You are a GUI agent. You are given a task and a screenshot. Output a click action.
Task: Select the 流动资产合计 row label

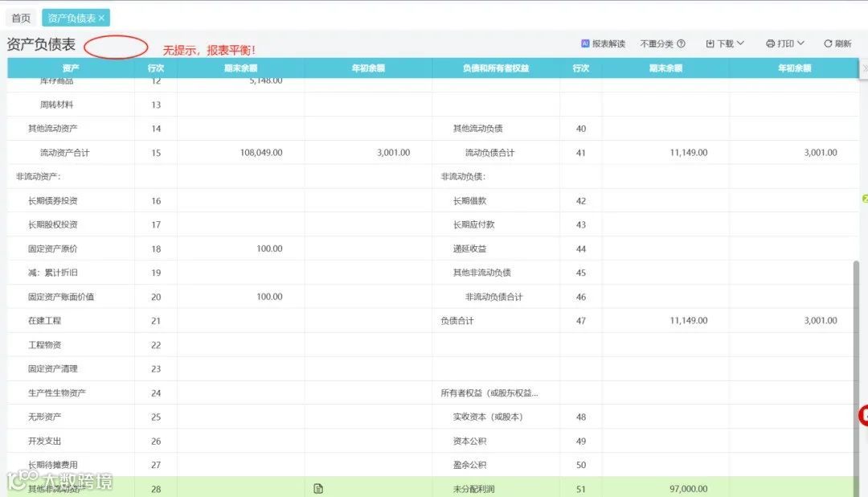coord(64,152)
